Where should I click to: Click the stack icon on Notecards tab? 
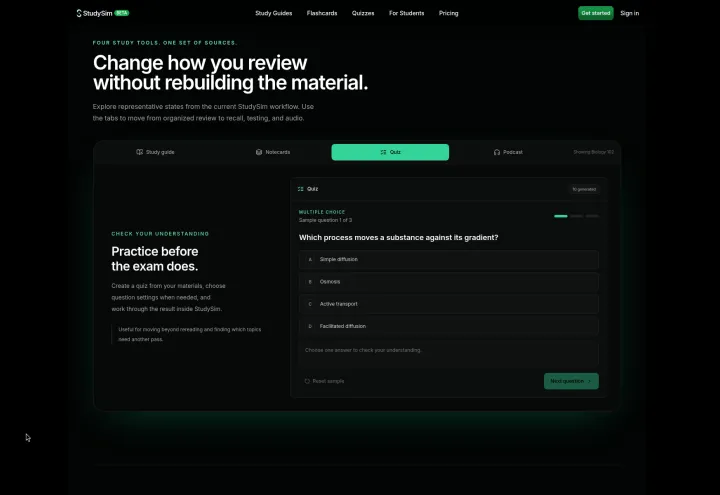coord(259,152)
